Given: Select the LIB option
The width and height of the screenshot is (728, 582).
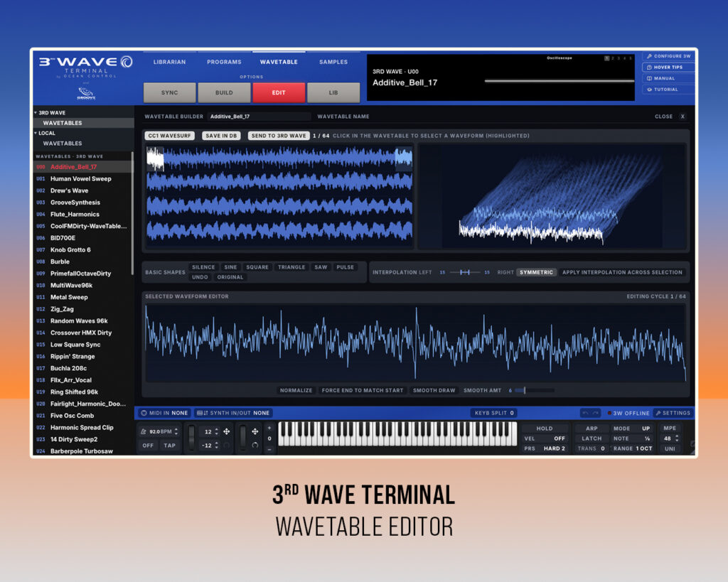Looking at the screenshot, I should 333,93.
